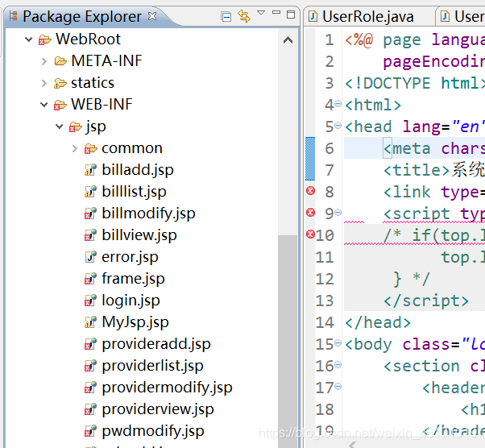Click the title tag on line 7
Image resolution: width=485 pixels, height=448 pixels.
(x=416, y=170)
